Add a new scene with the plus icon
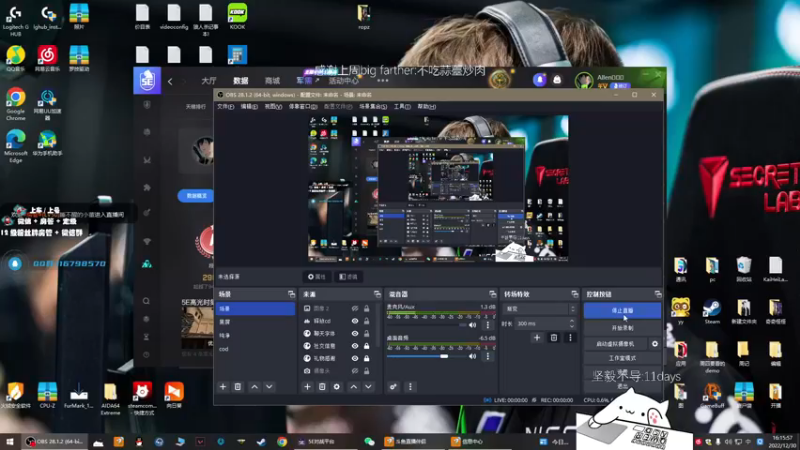The width and height of the screenshot is (800, 450). (x=223, y=387)
